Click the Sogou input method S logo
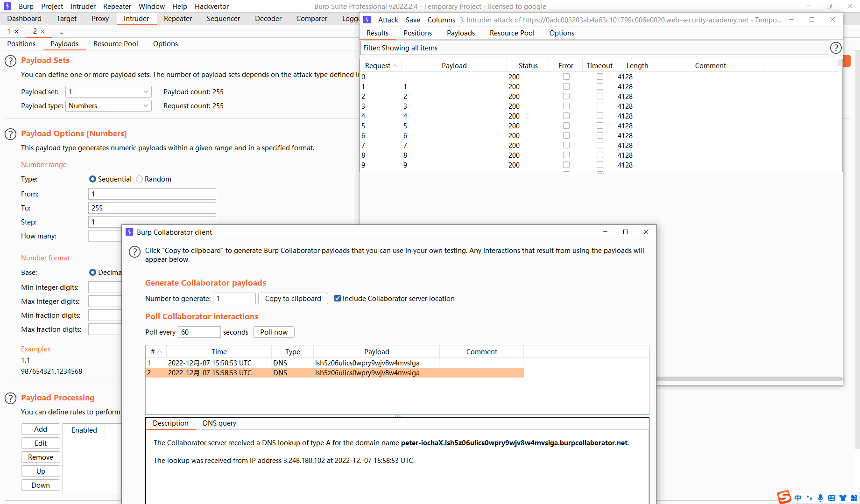The width and height of the screenshot is (860, 504). click(x=784, y=497)
